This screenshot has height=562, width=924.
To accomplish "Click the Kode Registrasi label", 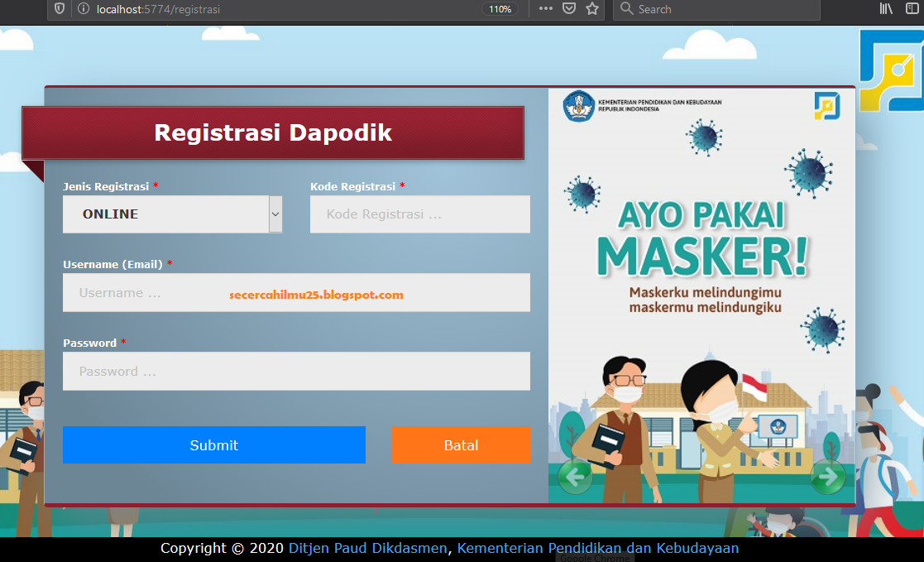I will 353,186.
